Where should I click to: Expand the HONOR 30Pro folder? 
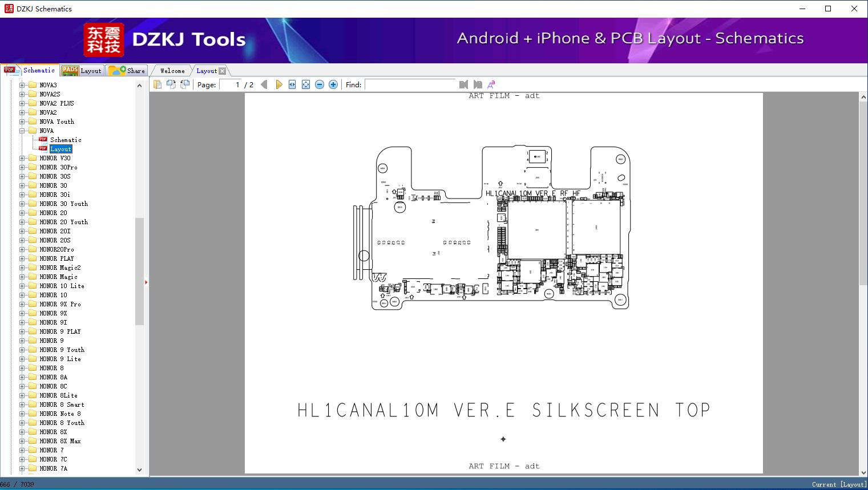point(22,167)
